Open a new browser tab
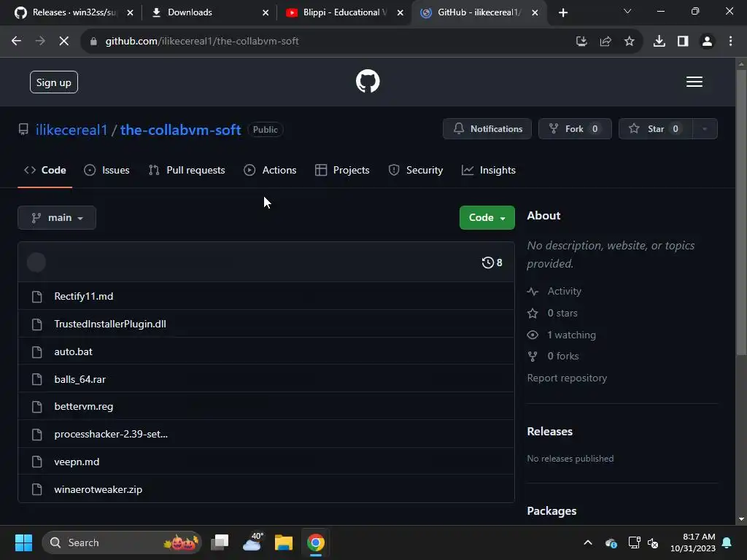The width and height of the screenshot is (747, 560). pyautogui.click(x=563, y=13)
